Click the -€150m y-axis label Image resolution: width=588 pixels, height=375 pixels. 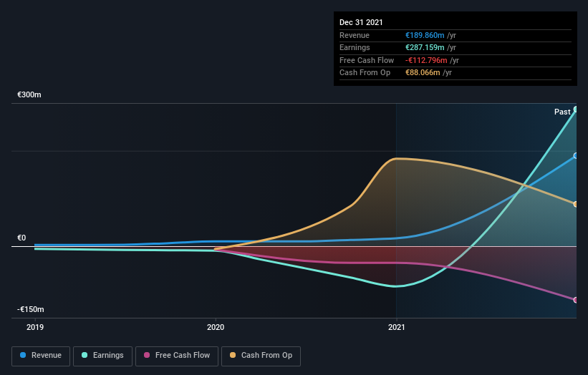point(31,309)
